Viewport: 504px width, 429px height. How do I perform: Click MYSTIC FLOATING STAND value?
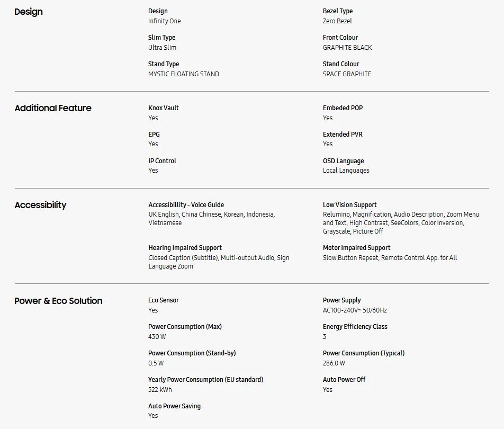click(184, 74)
